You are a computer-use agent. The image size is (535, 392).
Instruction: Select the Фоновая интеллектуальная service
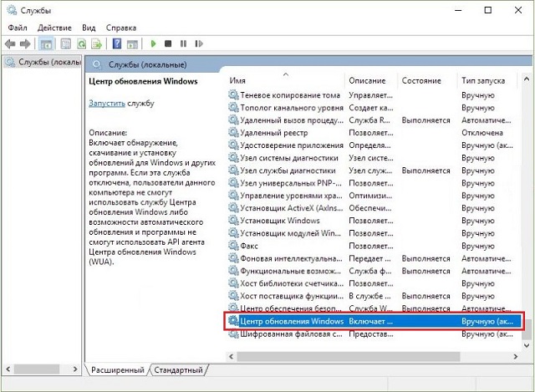[374, 258]
